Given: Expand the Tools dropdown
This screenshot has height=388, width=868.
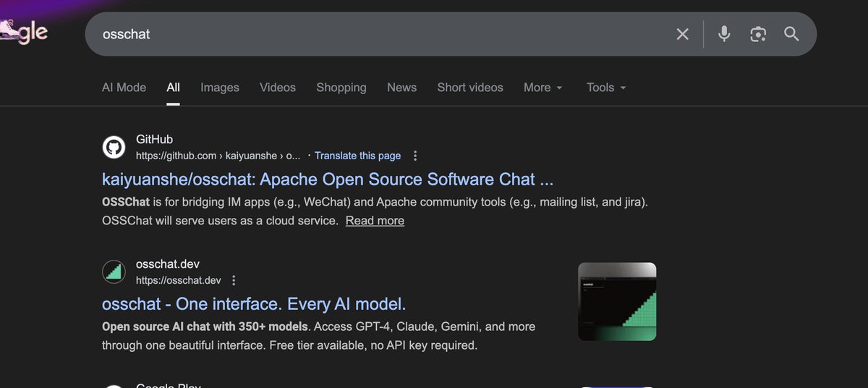Looking at the screenshot, I should click(x=606, y=88).
